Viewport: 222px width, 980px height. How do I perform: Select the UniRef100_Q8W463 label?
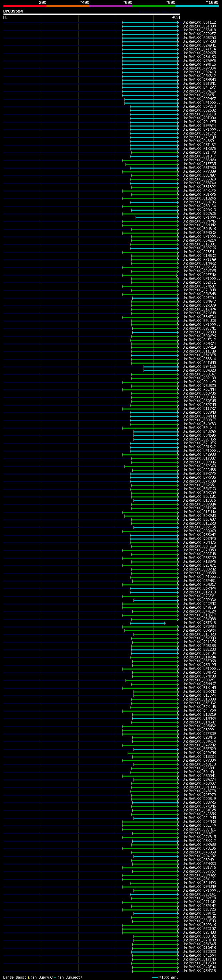[x=199, y=57]
